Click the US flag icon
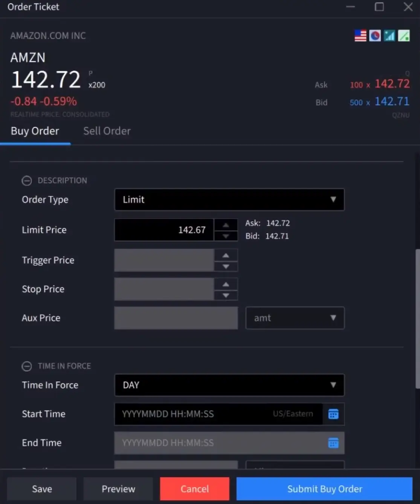The image size is (420, 504). (360, 36)
